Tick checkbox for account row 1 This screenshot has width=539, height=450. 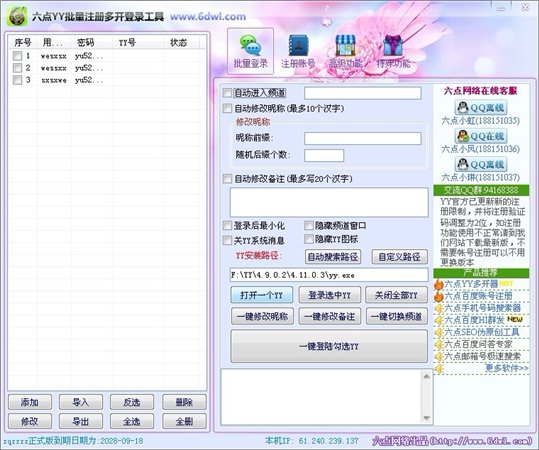point(17,56)
